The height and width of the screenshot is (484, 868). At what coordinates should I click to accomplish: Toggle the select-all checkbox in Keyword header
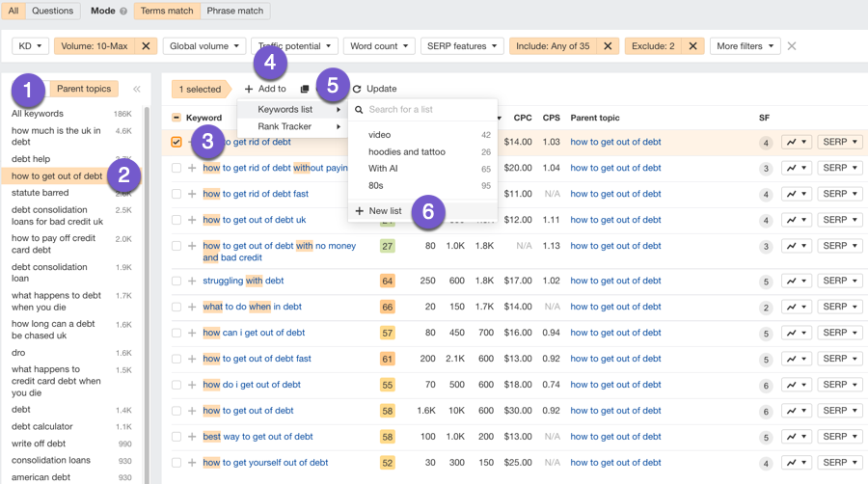point(176,118)
